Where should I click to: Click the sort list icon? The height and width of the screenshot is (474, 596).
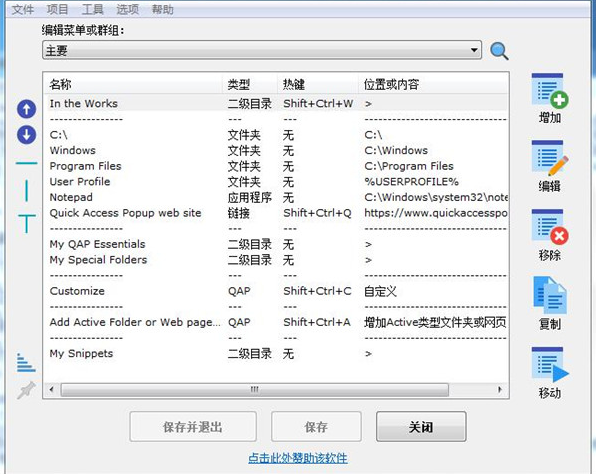(26, 363)
